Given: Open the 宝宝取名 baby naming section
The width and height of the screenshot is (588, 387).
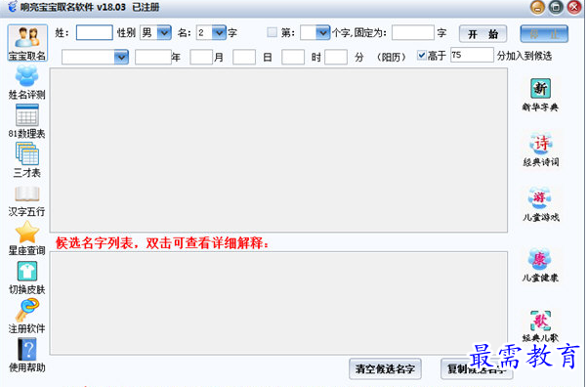Looking at the screenshot, I should (27, 43).
